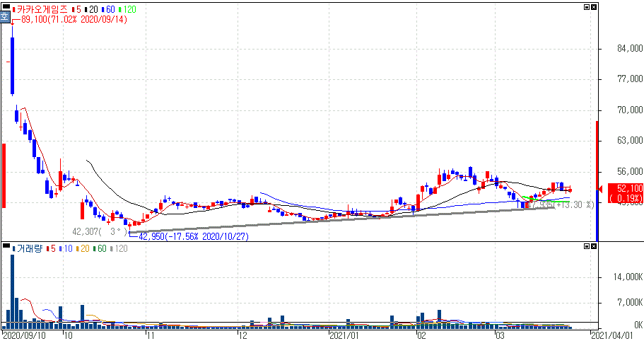The image size is (644, 341).
Task: Click the 77,000 price axis label
Action: coord(630,79)
